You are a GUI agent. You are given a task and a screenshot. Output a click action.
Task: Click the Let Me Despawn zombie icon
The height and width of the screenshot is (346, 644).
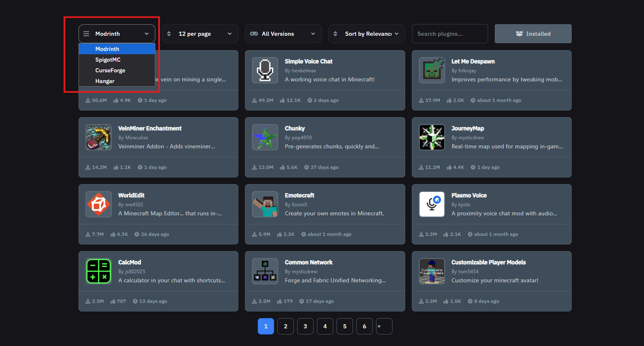(432, 70)
